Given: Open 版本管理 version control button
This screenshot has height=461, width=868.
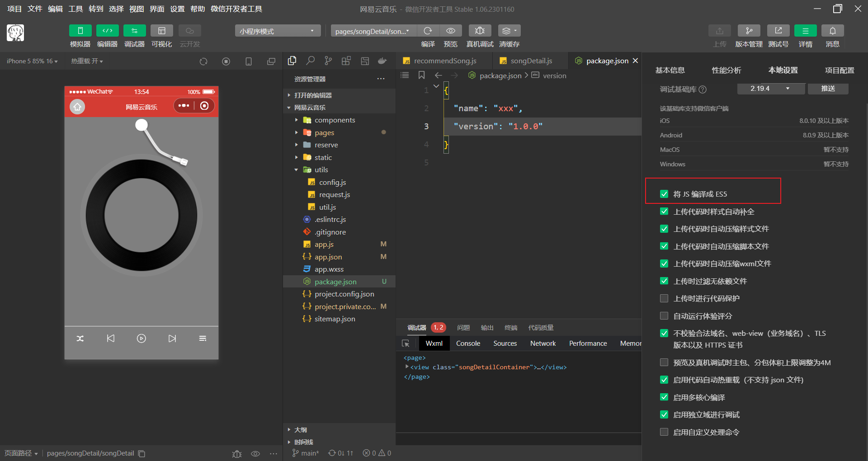Looking at the screenshot, I should pyautogui.click(x=749, y=31).
